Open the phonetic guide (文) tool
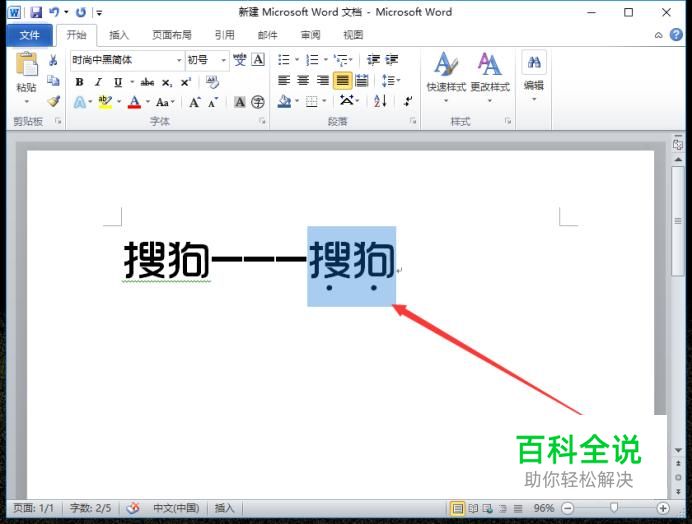 pyautogui.click(x=240, y=60)
